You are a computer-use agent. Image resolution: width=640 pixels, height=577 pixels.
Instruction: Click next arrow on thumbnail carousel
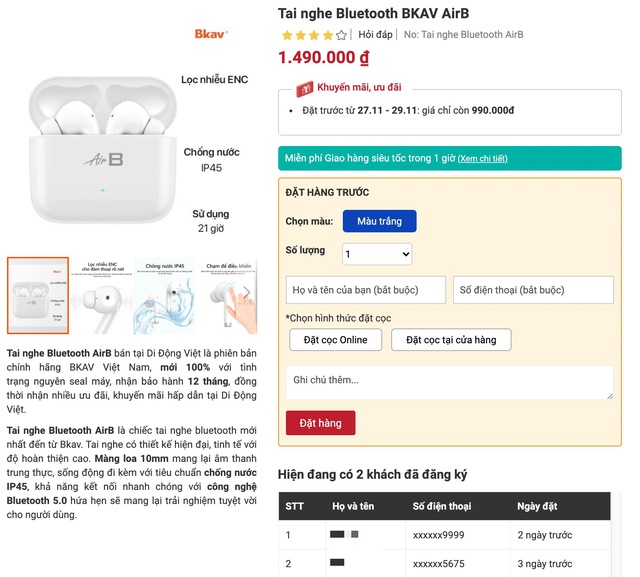coord(247,292)
